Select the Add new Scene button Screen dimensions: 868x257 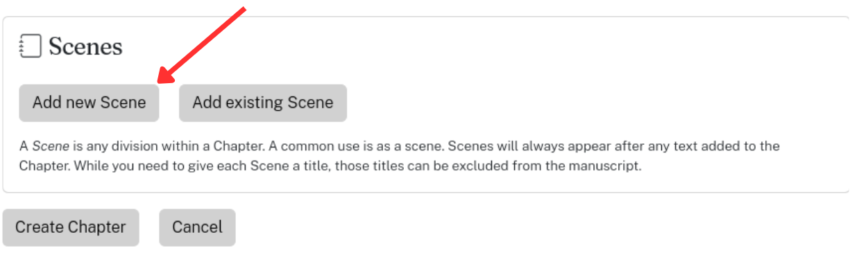pyautogui.click(x=89, y=103)
